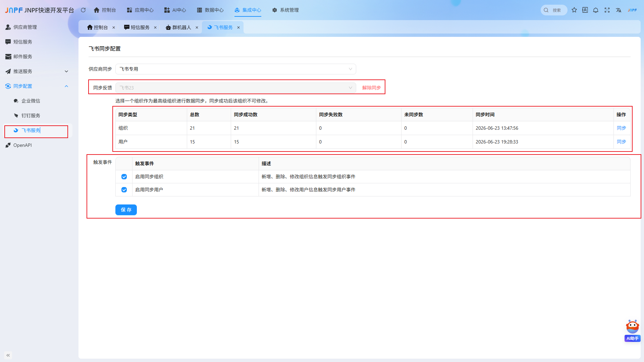Click the search box in the header
Viewport: 644px width, 362px height.
(x=554, y=10)
